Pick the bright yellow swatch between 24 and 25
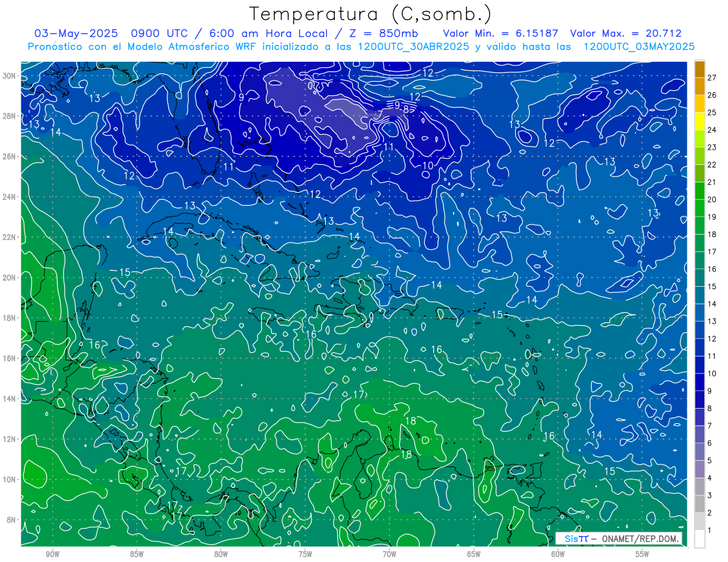Screen dimensions: 728x562 tap(699, 121)
